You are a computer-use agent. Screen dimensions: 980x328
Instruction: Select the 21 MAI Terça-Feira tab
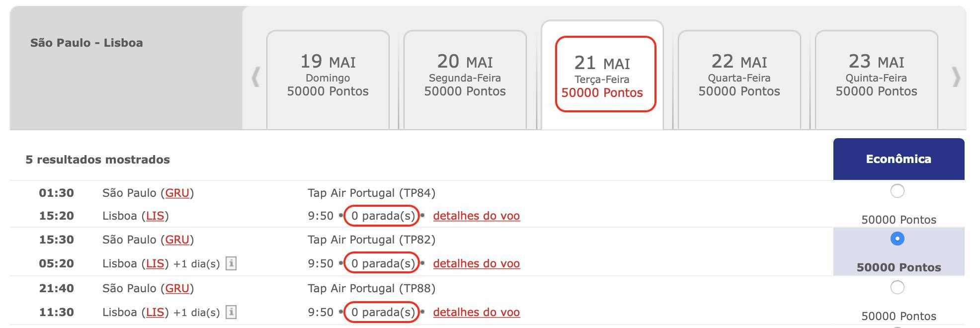click(x=602, y=76)
